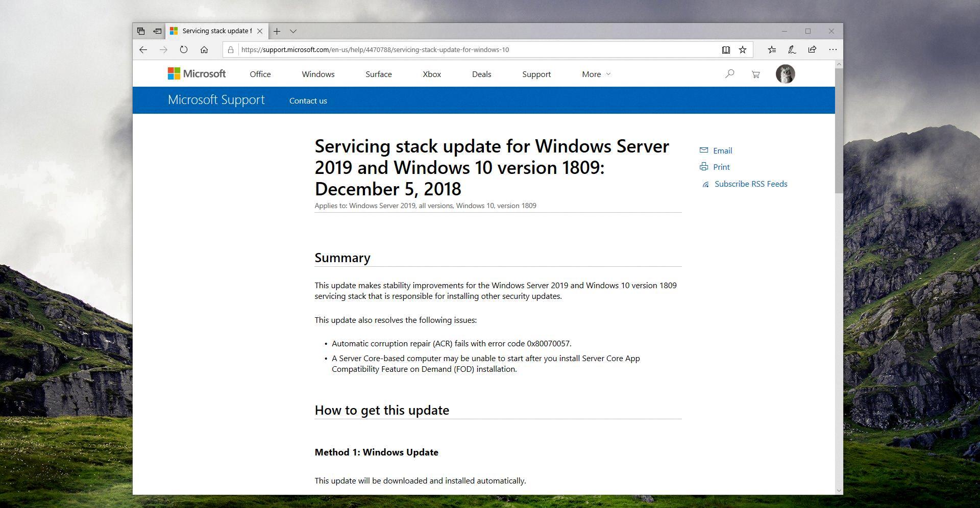Click Subscribe RSS Feeds link

pyautogui.click(x=750, y=184)
